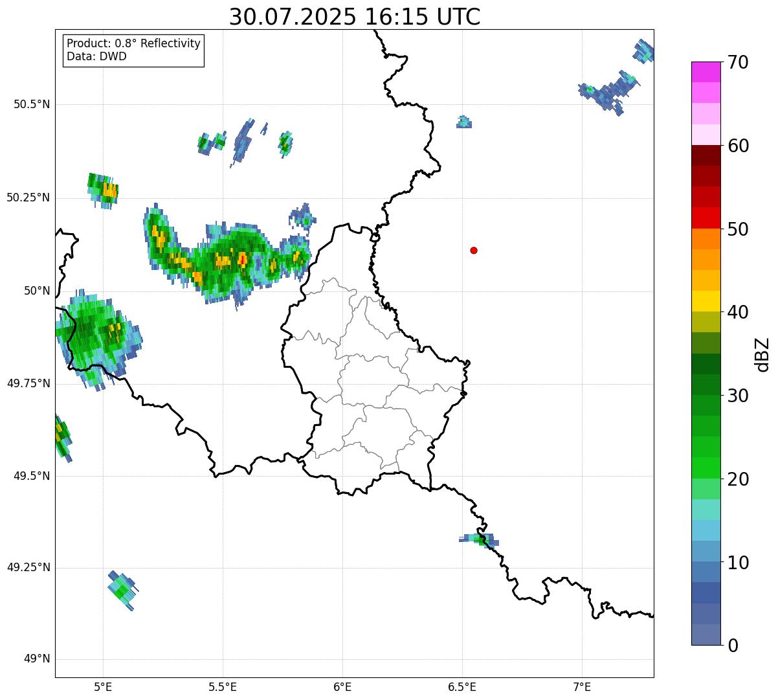The image size is (778, 700).
Task: Click the 5°E longitude label
Action: pos(103,686)
